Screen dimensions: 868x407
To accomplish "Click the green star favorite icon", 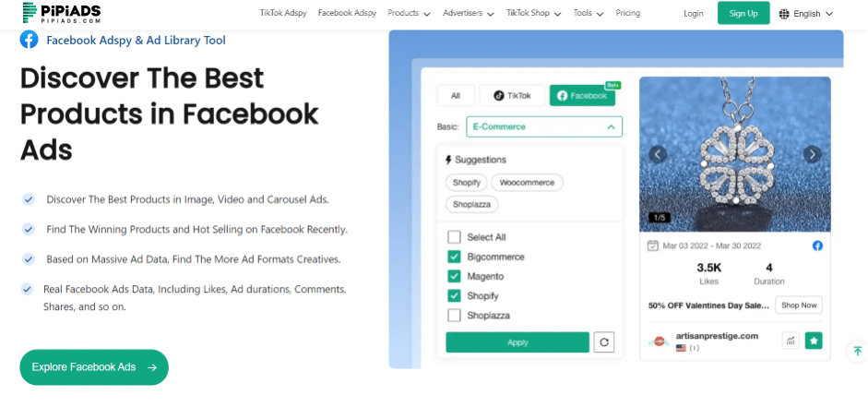I will coord(814,341).
